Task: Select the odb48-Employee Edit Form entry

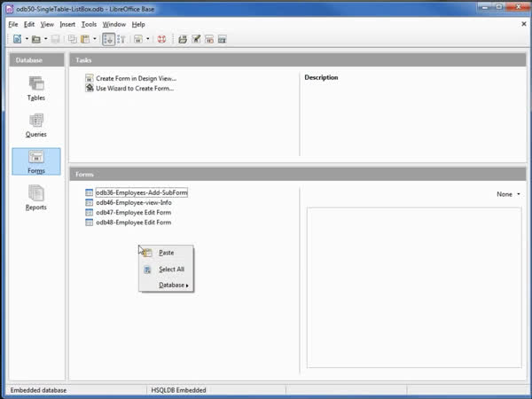Action: (x=133, y=223)
